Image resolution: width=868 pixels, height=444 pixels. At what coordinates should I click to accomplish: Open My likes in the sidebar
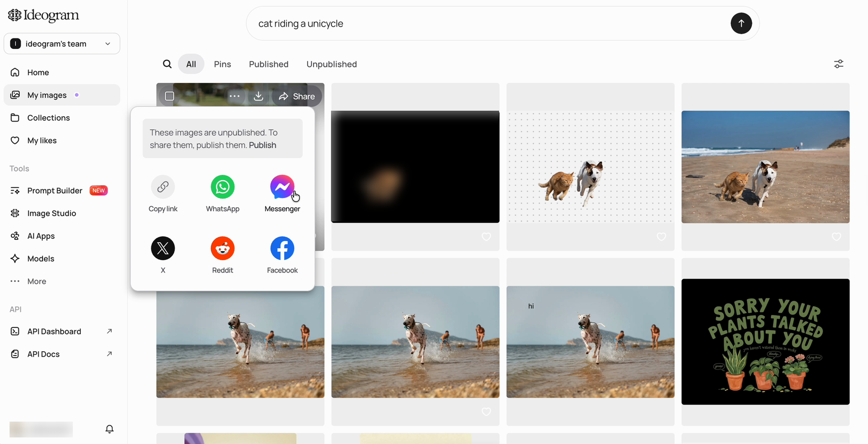pyautogui.click(x=62, y=141)
